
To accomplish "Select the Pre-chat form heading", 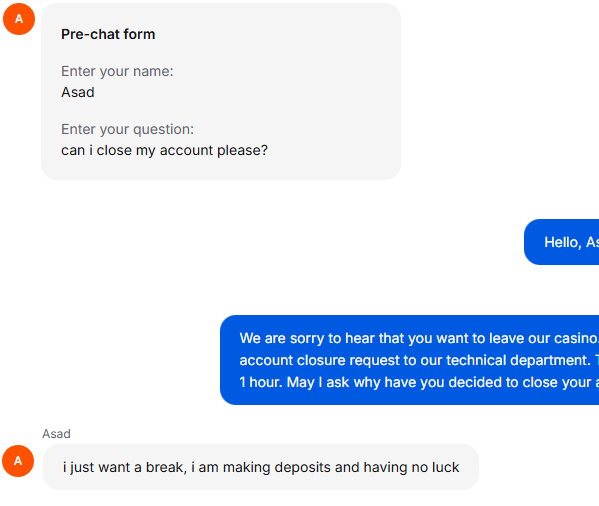I will [108, 34].
